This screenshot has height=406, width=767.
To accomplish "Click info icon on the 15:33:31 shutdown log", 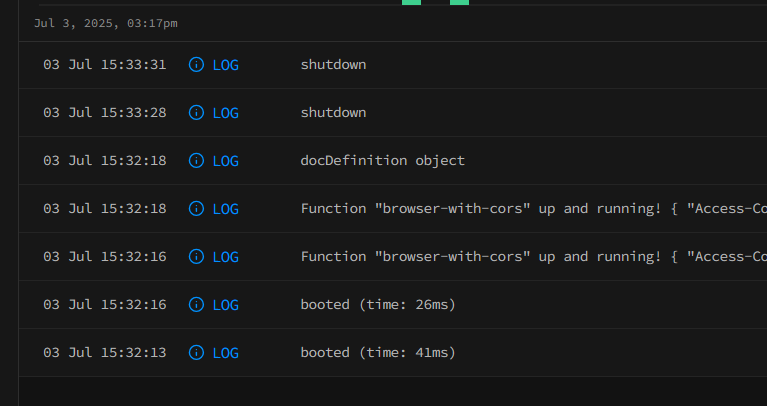I will coord(196,65).
